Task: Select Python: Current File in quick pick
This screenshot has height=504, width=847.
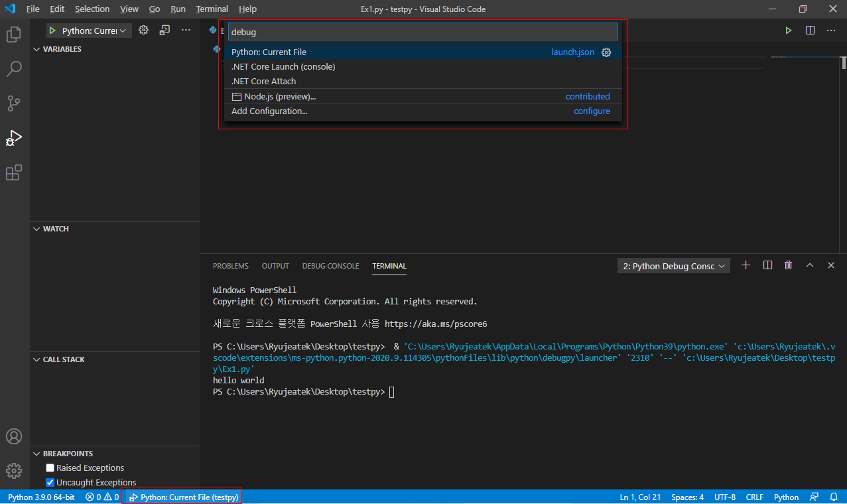Action: (423, 52)
